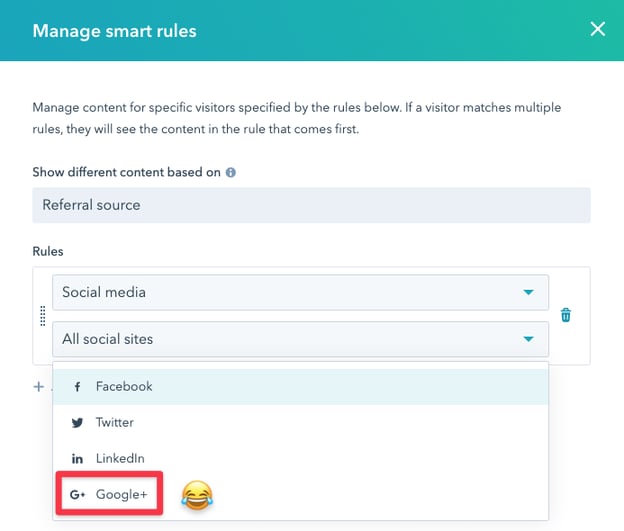Click the All social sites arrow
624x531 pixels.
pyautogui.click(x=528, y=340)
